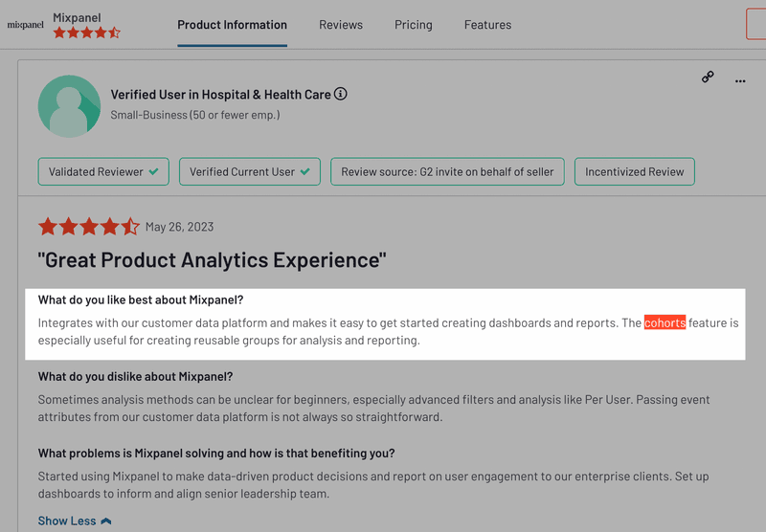Click the Validated Reviewer badge

coord(103,172)
